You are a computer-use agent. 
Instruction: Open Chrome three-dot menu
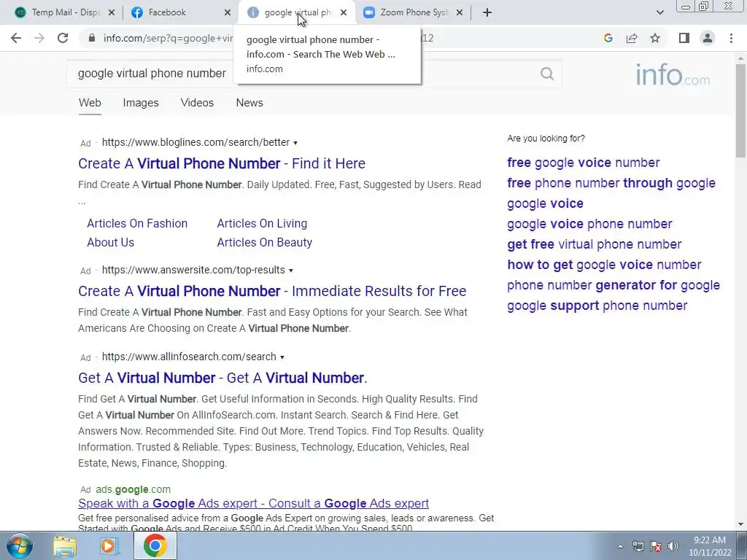point(731,38)
